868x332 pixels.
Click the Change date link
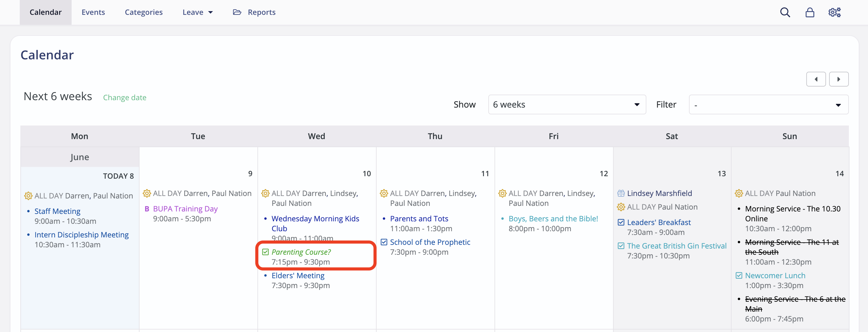pos(125,97)
